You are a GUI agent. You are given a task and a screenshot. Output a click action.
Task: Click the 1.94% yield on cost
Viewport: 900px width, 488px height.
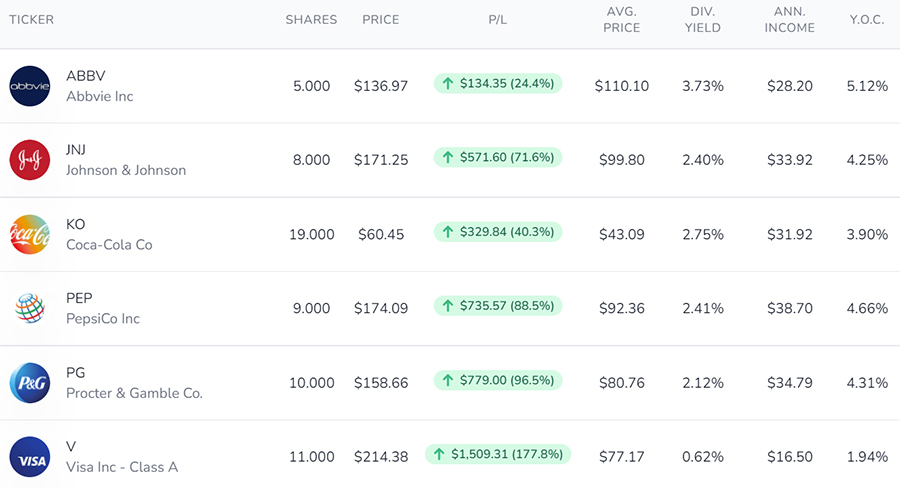[x=867, y=457]
